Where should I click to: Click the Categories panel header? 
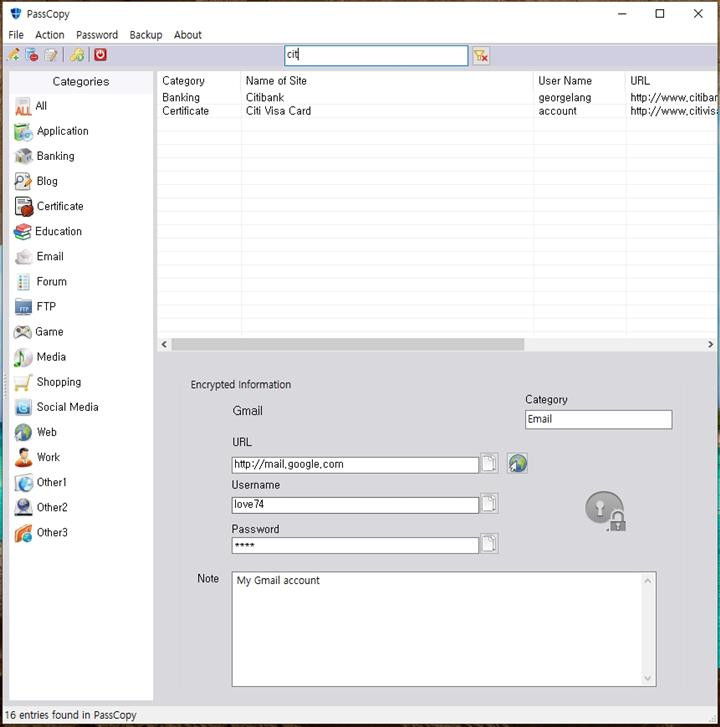coord(81,82)
